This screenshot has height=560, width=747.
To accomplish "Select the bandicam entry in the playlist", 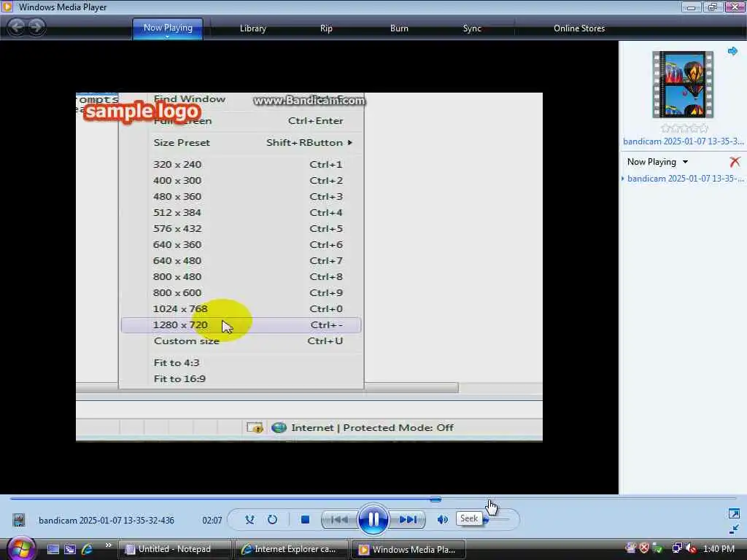I will tap(685, 179).
